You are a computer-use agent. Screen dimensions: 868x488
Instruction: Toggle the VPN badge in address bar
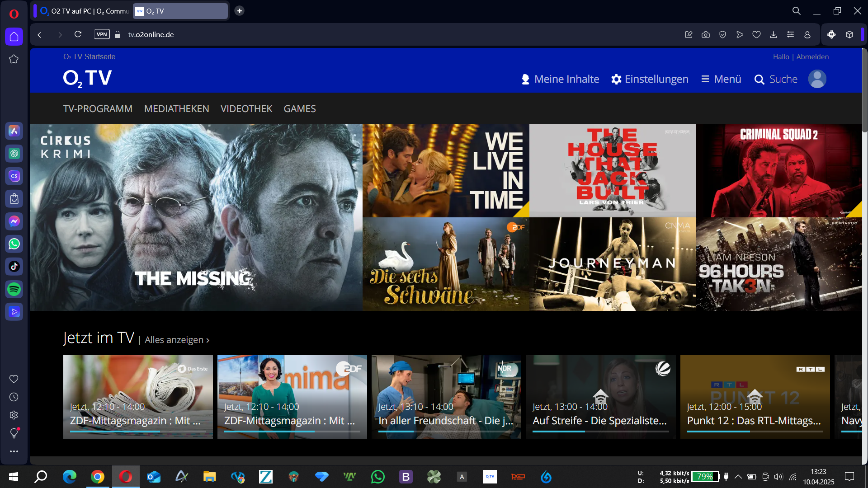102,34
